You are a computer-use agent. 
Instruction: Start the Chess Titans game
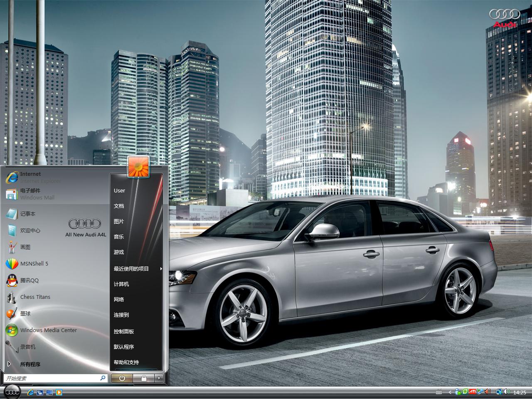[55, 297]
